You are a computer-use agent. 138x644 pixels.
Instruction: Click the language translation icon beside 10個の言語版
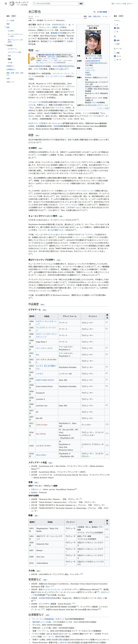[94, 12]
